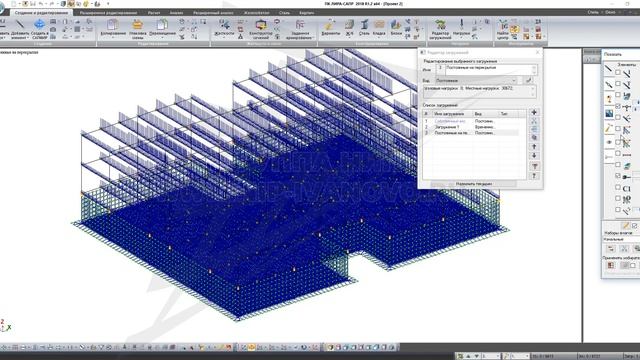Click the filter funnel button in load editor
This screenshot has height=360, width=640.
pyautogui.click(x=534, y=166)
